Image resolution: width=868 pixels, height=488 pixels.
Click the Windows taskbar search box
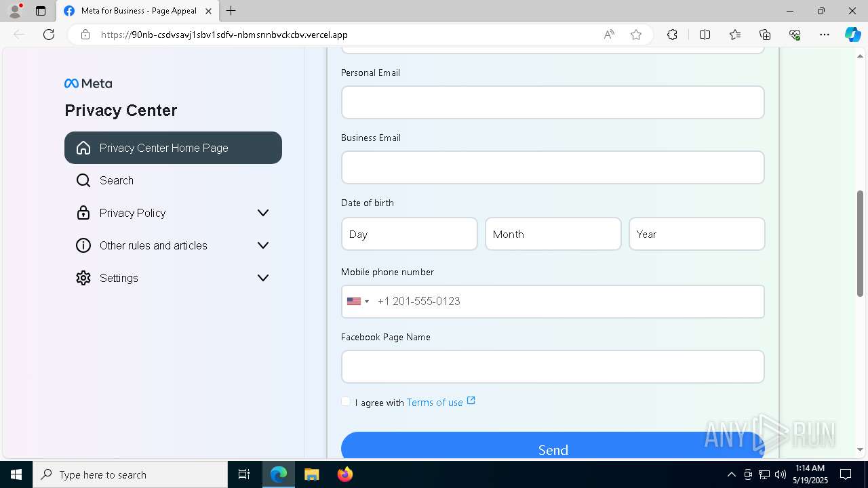click(x=130, y=474)
